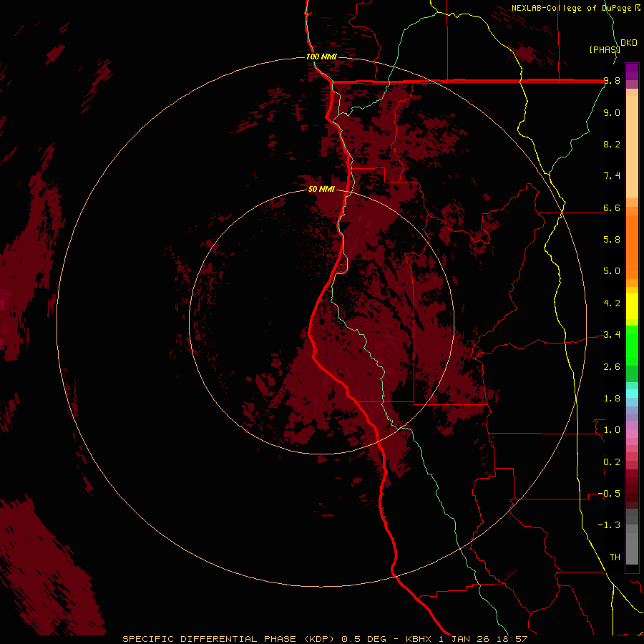Click the 4.2 scale label
The height and width of the screenshot is (644, 644).
coord(612,303)
